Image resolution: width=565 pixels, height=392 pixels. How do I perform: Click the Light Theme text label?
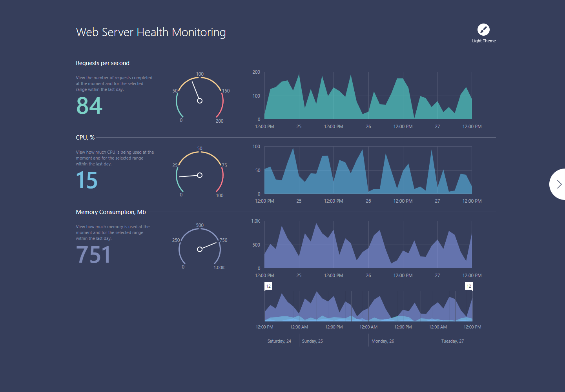pyautogui.click(x=484, y=41)
